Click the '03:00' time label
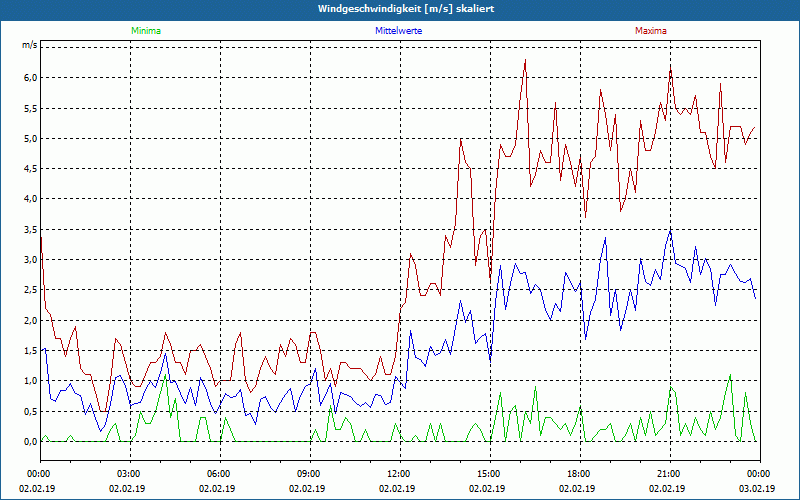The width and height of the screenshot is (800, 500). pos(128,474)
